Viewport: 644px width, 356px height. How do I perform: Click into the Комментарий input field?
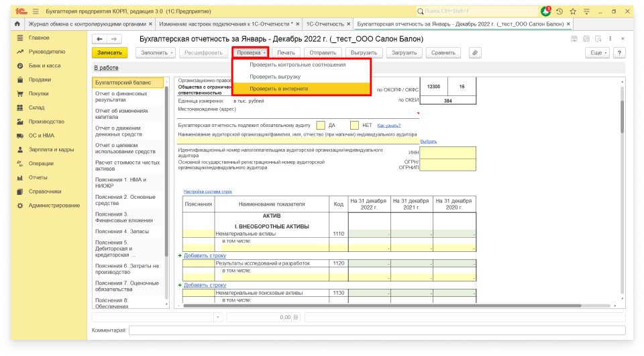pos(377,330)
